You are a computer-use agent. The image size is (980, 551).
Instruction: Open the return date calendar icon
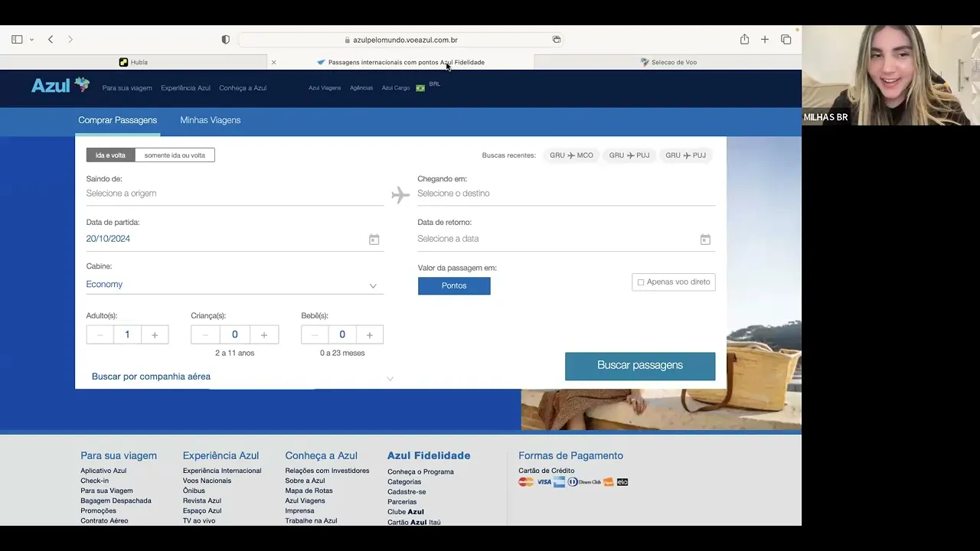coord(705,240)
